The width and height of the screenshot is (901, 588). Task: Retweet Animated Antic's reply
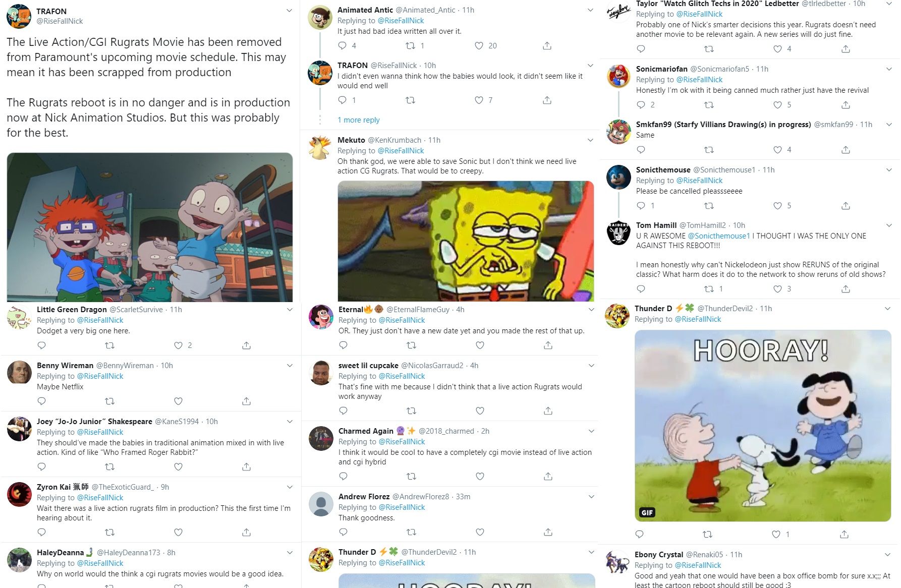click(x=410, y=46)
